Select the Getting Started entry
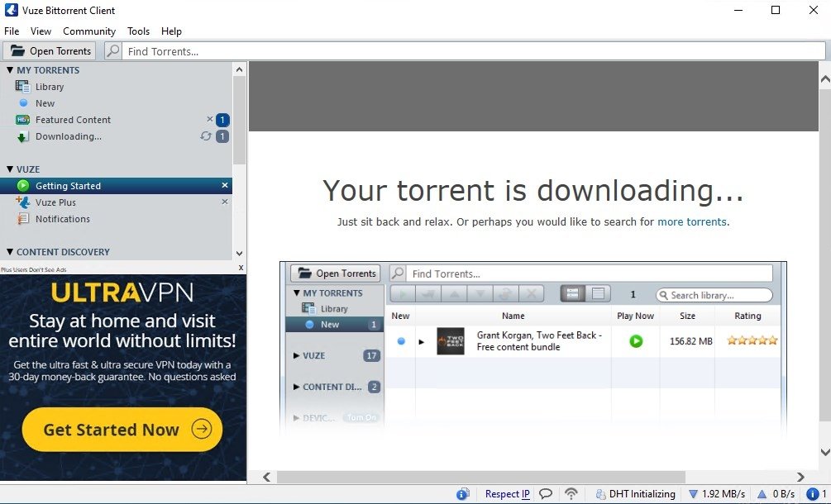Viewport: 831px width, 504px height. (116, 186)
